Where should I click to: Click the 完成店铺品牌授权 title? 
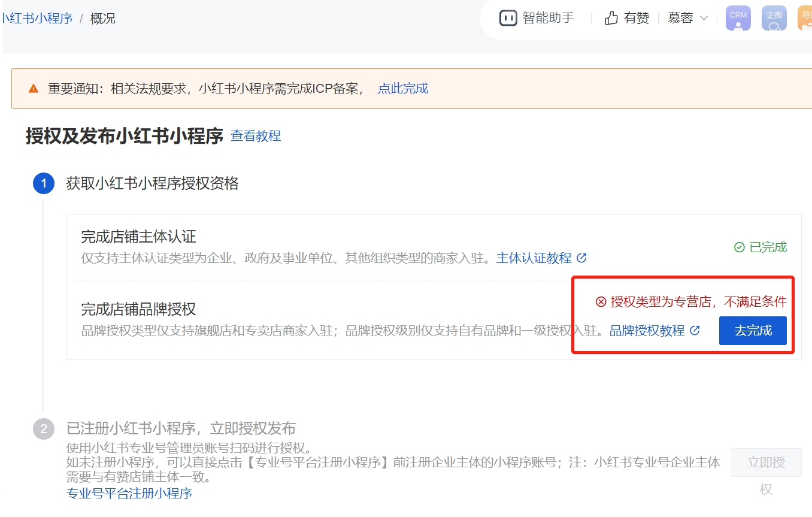click(x=138, y=309)
